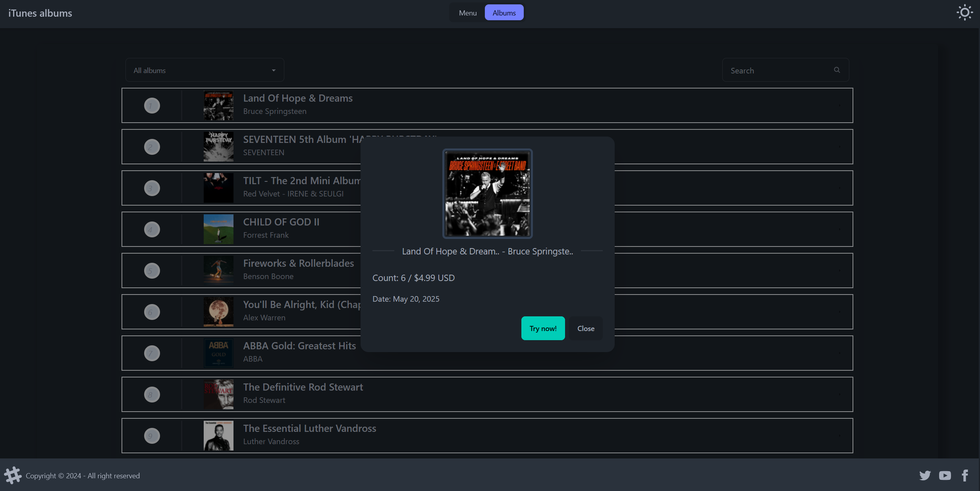Click the 'Copyright © 2024 - All right reserved' text

(x=83, y=476)
